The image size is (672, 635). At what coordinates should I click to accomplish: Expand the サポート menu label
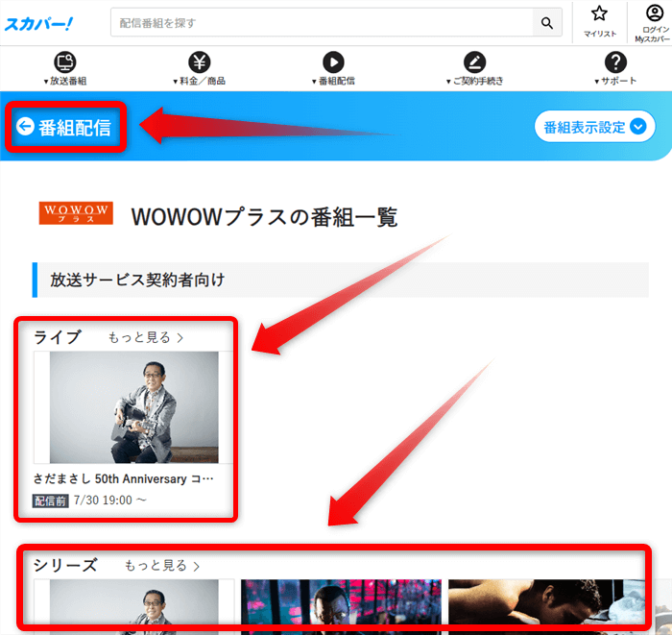click(615, 81)
